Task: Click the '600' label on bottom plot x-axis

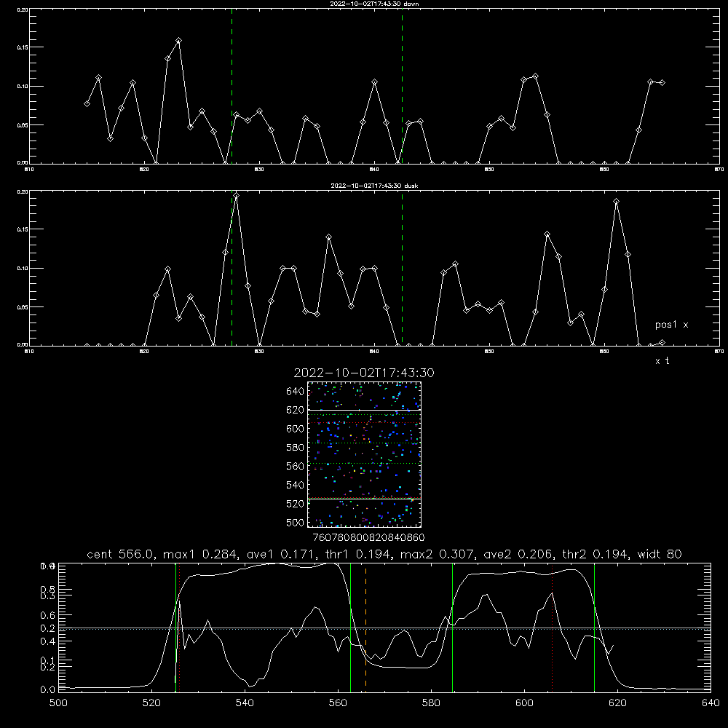Action: pyautogui.click(x=524, y=703)
